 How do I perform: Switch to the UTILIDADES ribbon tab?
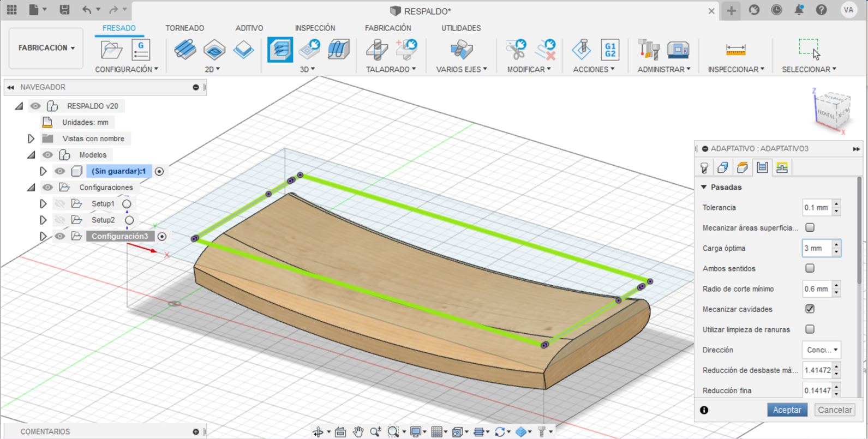461,28
